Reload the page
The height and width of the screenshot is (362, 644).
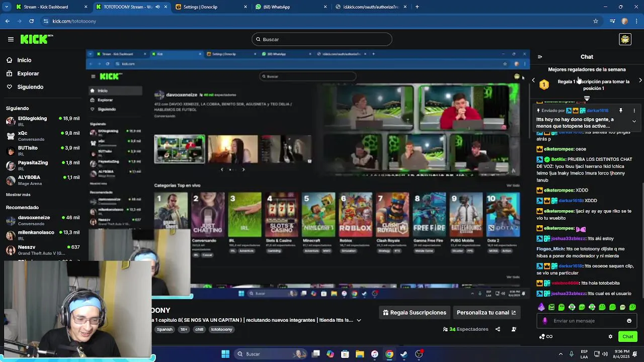[31, 21]
